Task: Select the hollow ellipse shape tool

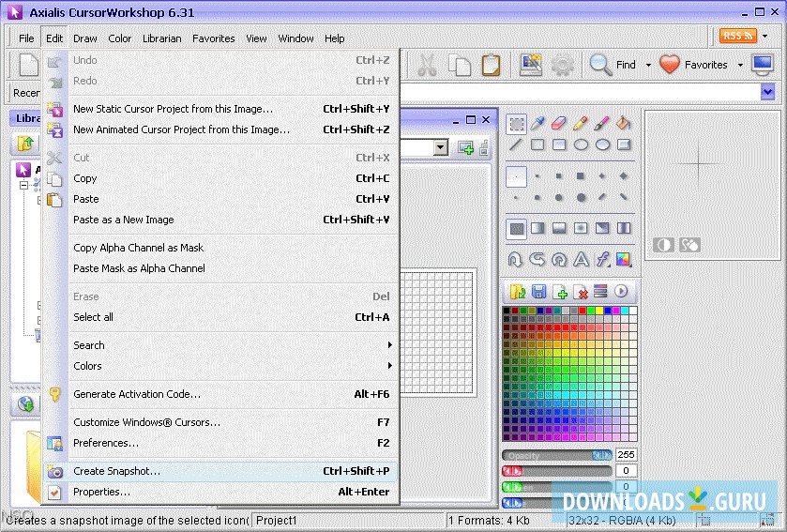Action: pos(581,145)
